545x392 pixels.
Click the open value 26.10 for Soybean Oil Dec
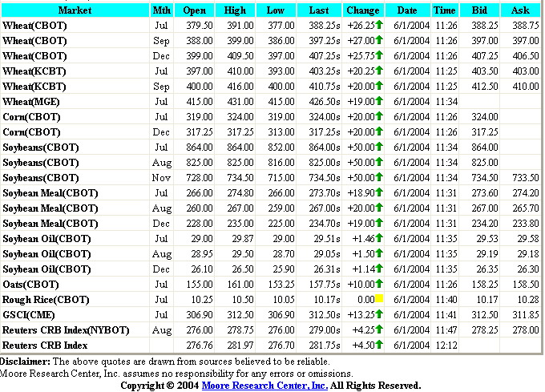202,269
